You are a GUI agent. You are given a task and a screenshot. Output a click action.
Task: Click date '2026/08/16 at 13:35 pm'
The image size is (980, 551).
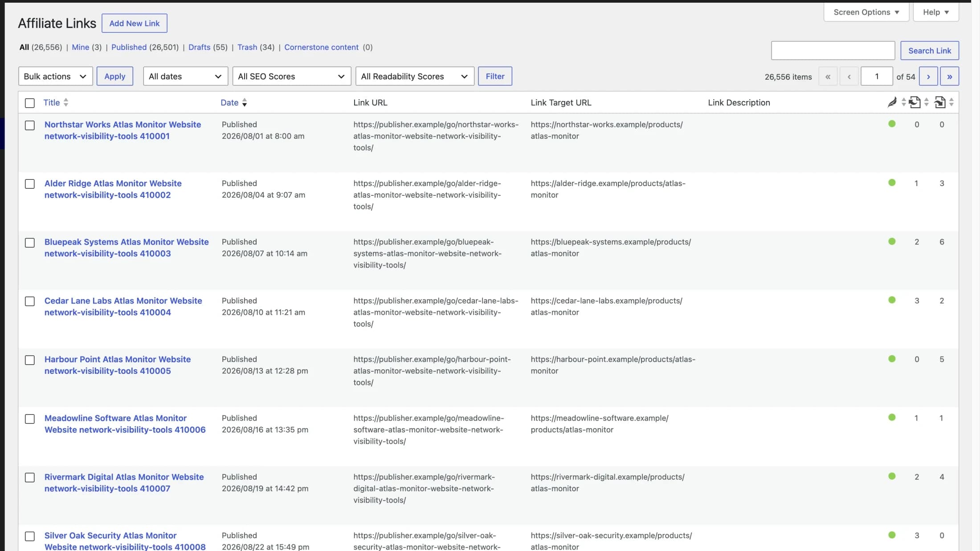tap(265, 430)
